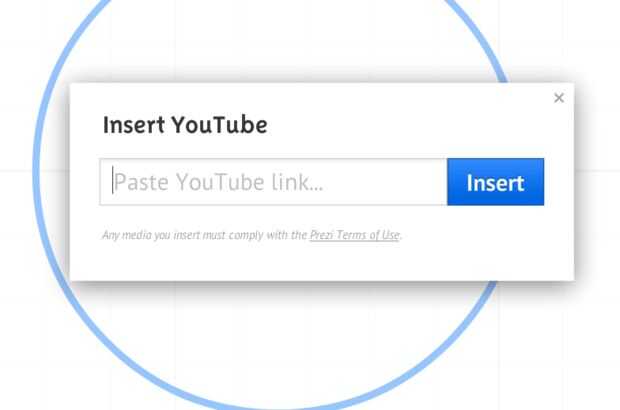Viewport: 620px width, 410px height.
Task: Close the Insert YouTube dialog
Action: [559, 98]
